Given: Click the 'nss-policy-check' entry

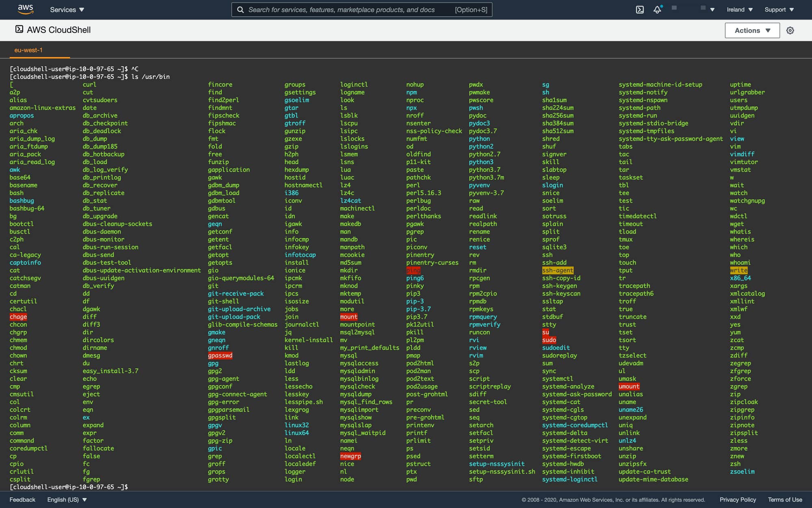Looking at the screenshot, I should [x=434, y=131].
